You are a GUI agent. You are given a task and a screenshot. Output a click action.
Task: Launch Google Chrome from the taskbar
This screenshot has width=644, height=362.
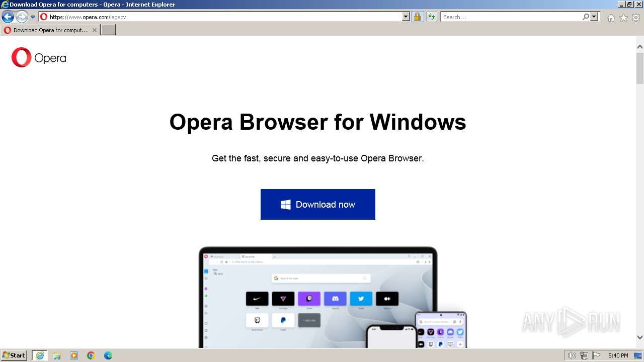point(91,355)
